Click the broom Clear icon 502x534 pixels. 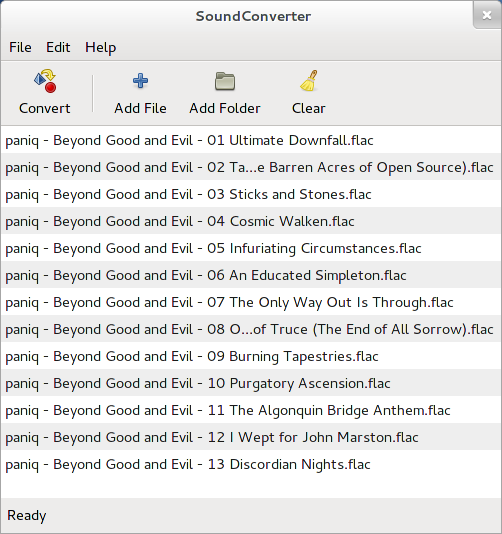click(x=309, y=81)
